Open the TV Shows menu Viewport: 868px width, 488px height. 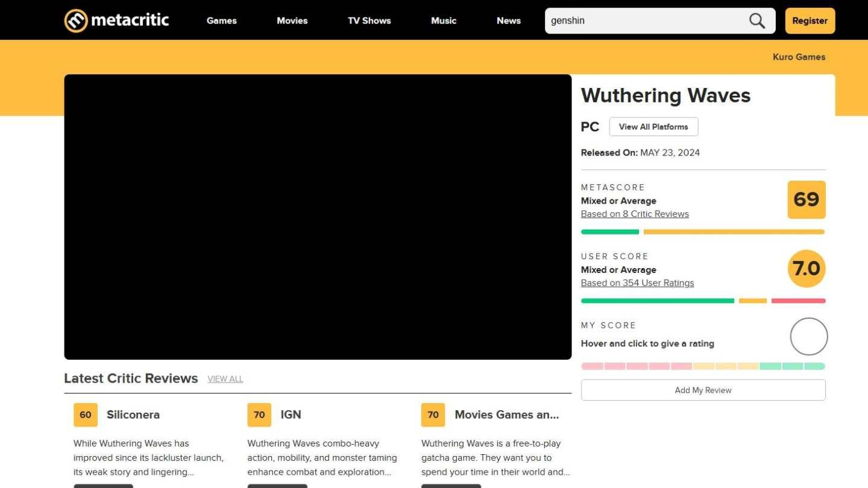tap(369, 20)
